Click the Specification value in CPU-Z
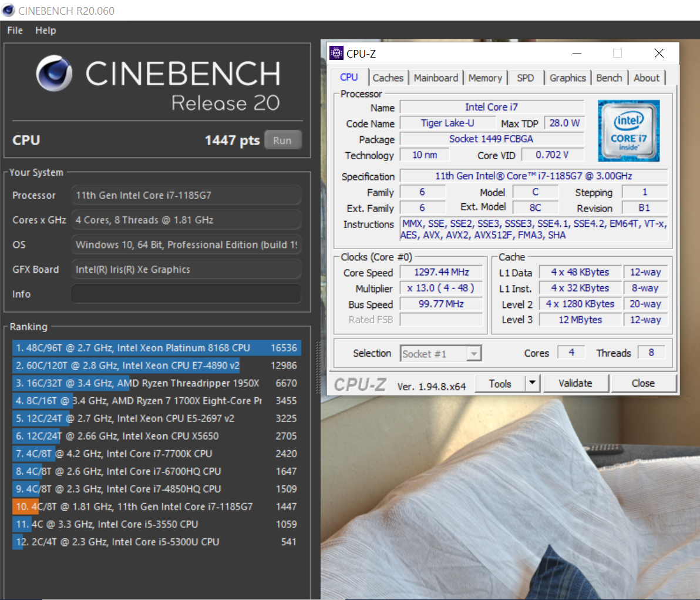Viewport: 700px width, 600px height. click(533, 176)
